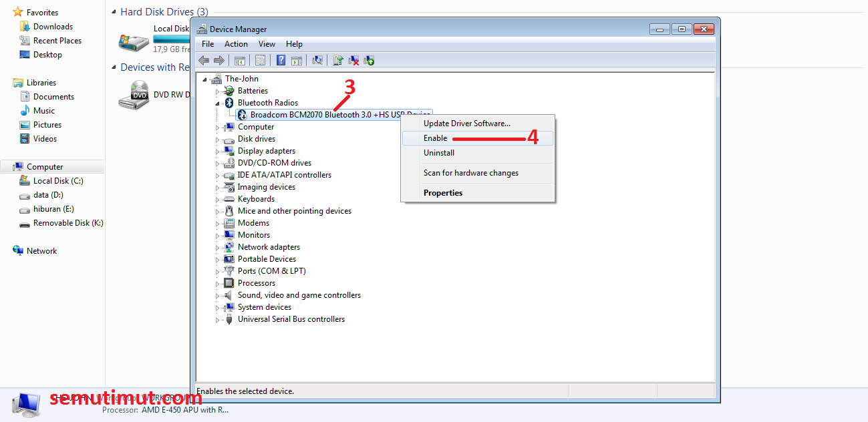Viewport: 868px width, 422px height.
Task: Collapse the The-John root node
Action: coord(205,79)
